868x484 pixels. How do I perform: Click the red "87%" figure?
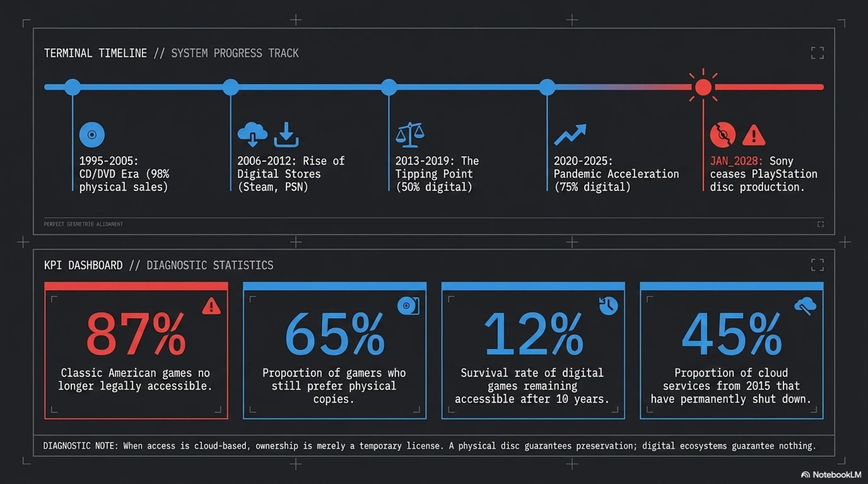(136, 334)
